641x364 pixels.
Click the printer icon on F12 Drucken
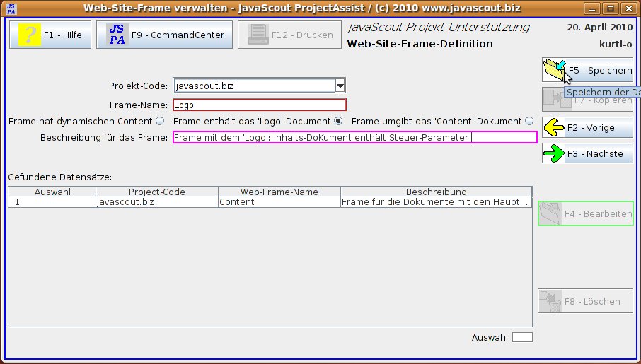(x=258, y=35)
